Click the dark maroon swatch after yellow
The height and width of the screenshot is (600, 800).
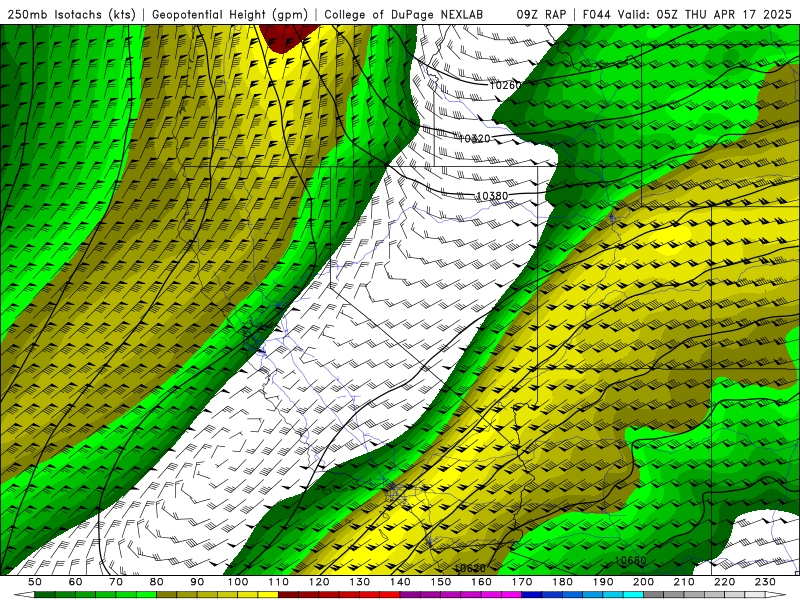[x=288, y=595]
